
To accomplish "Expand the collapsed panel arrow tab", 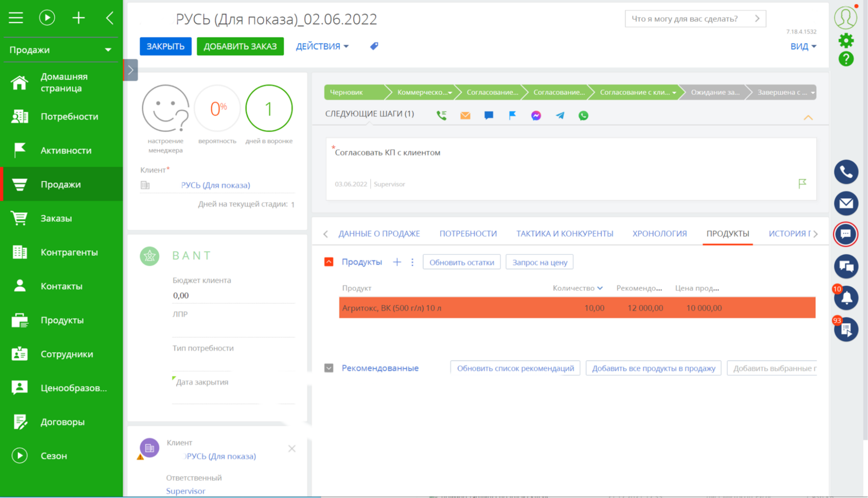I will [x=130, y=70].
